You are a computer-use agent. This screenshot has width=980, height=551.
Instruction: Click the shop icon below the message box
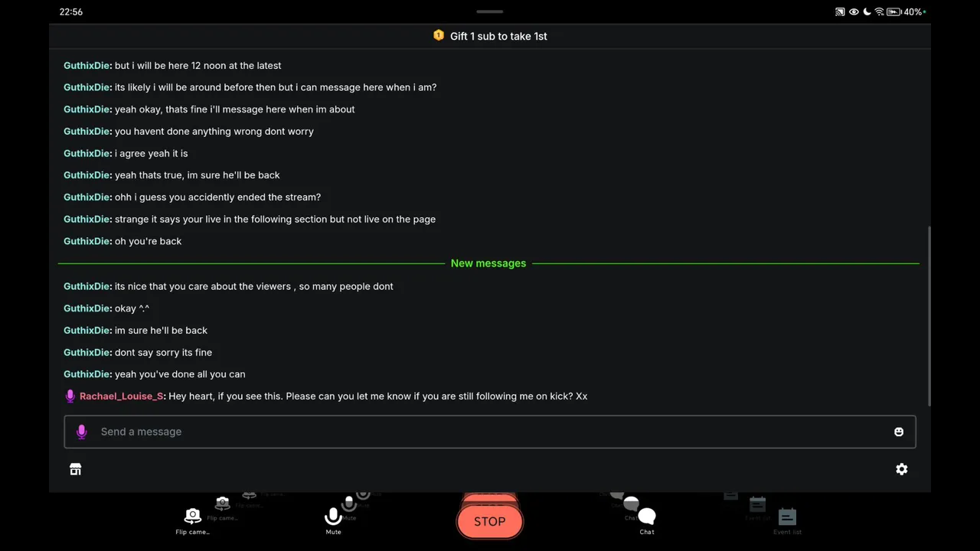coord(75,469)
